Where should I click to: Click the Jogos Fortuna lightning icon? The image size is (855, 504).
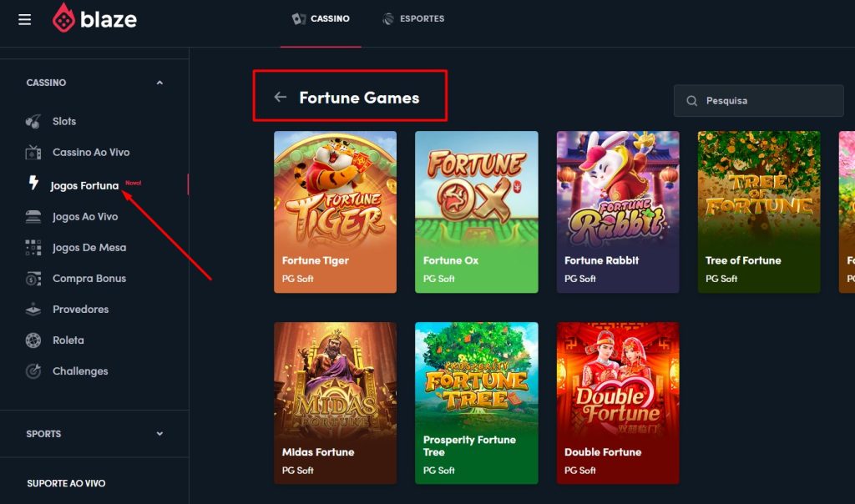pos(33,184)
